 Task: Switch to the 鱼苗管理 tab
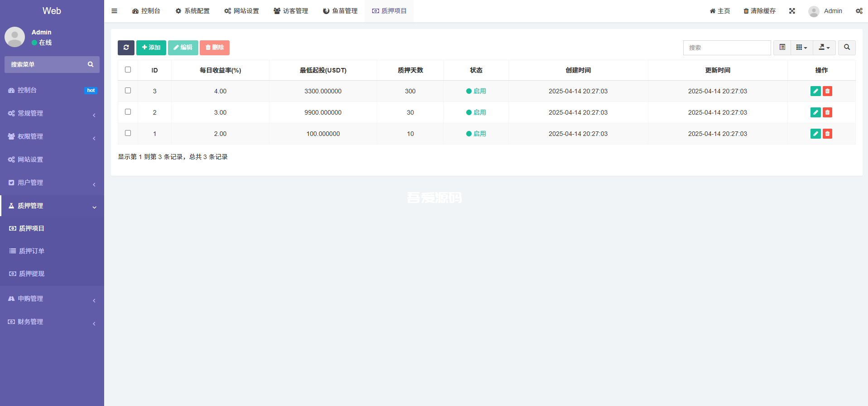[340, 11]
